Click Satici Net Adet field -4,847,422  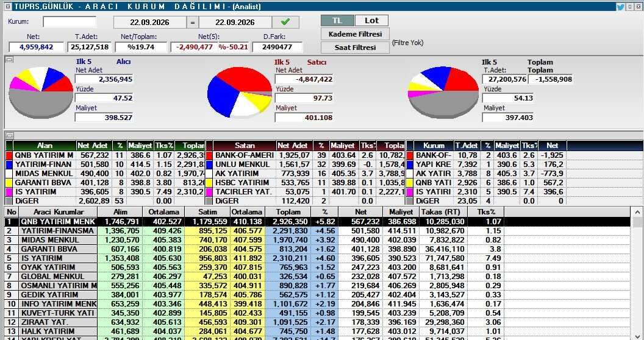tap(304, 79)
